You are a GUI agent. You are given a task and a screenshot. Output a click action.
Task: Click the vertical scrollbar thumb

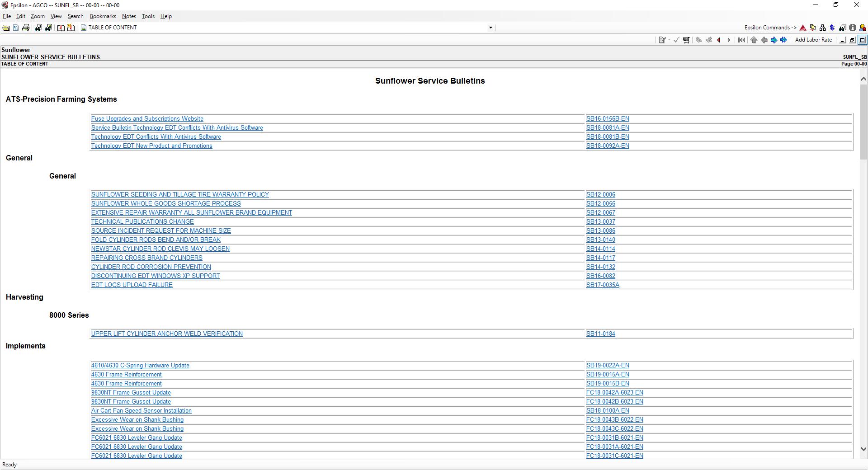tap(863, 122)
